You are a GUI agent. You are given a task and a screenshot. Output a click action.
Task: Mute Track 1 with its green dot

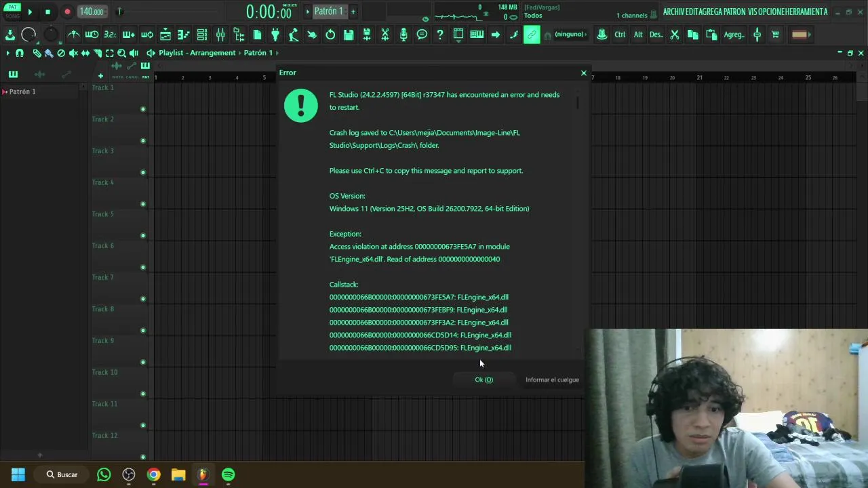pos(142,109)
